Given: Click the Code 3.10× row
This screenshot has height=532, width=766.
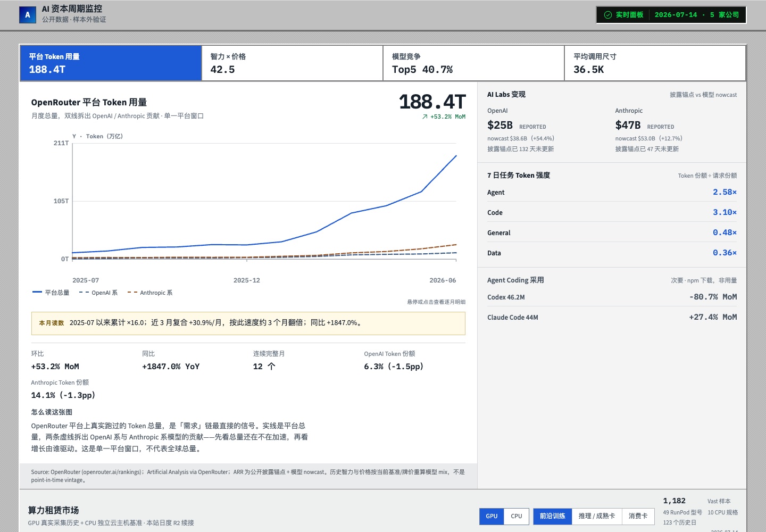Looking at the screenshot, I should click(612, 212).
